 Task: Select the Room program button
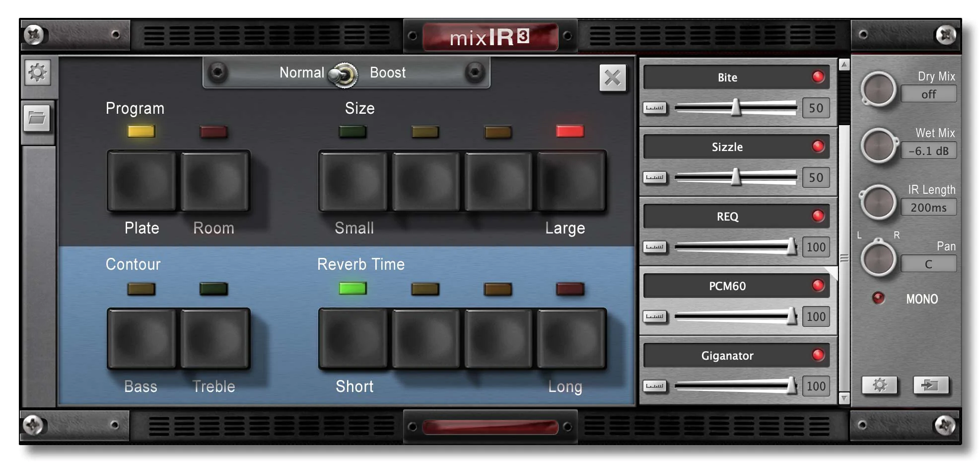(x=214, y=182)
